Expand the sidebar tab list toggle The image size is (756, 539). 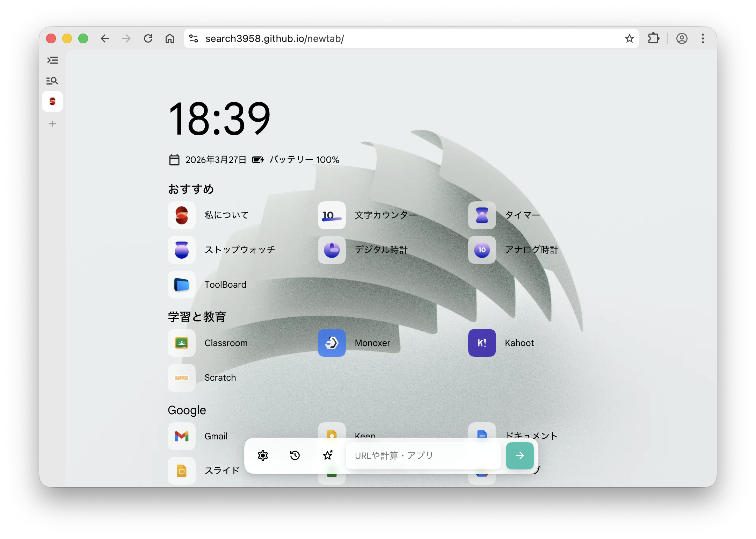click(x=52, y=60)
